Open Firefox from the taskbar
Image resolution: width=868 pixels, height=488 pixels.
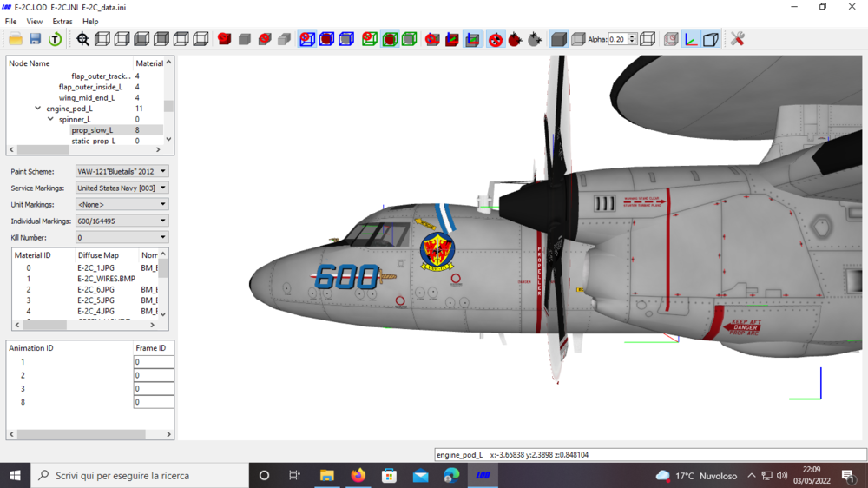tap(358, 476)
